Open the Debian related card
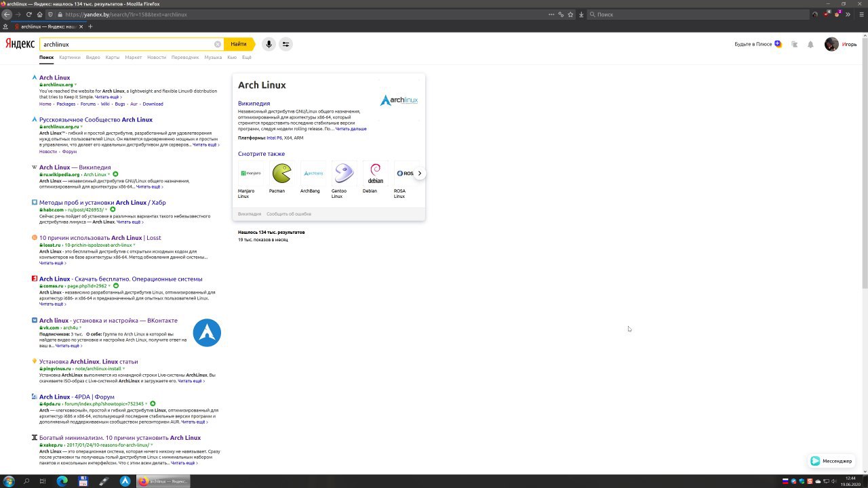Image resolution: width=868 pixels, height=488 pixels. [x=375, y=178]
